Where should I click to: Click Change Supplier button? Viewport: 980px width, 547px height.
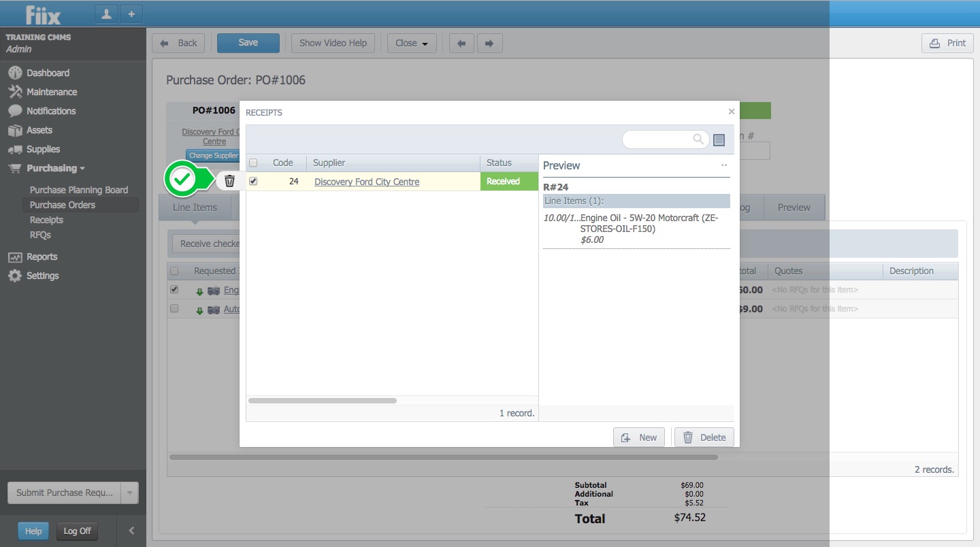click(213, 156)
